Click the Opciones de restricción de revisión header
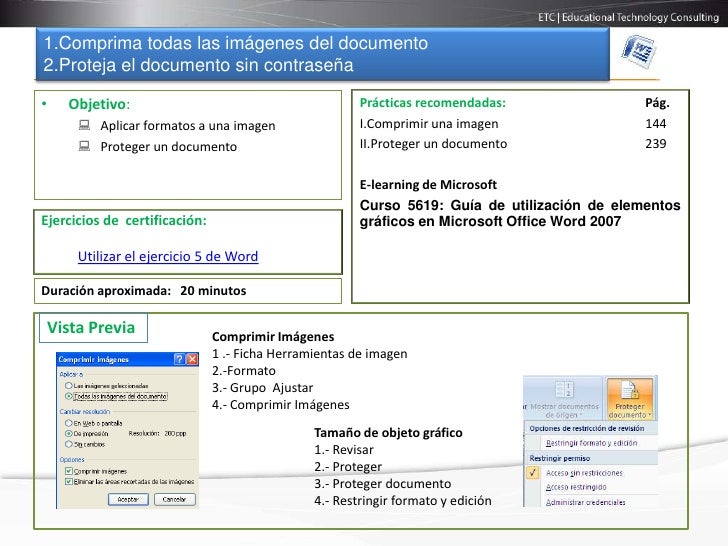Image resolution: width=728 pixels, height=546 pixels. point(586,428)
